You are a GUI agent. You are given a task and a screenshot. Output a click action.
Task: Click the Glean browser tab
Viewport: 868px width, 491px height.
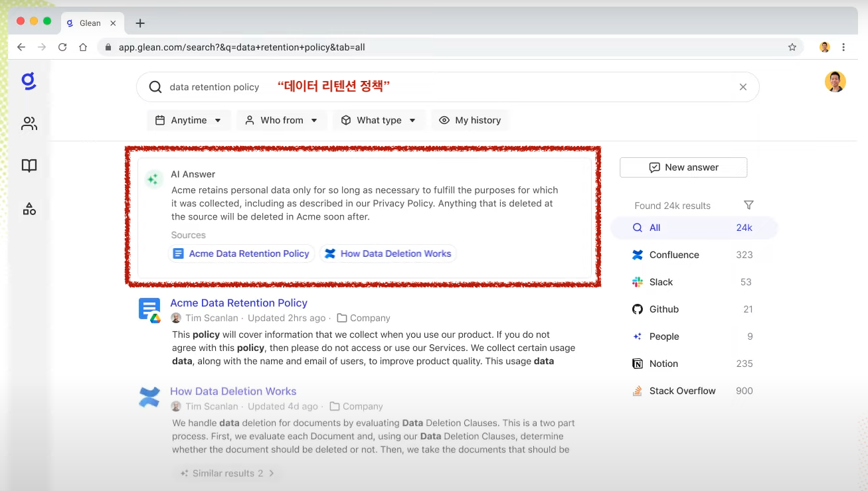click(91, 23)
